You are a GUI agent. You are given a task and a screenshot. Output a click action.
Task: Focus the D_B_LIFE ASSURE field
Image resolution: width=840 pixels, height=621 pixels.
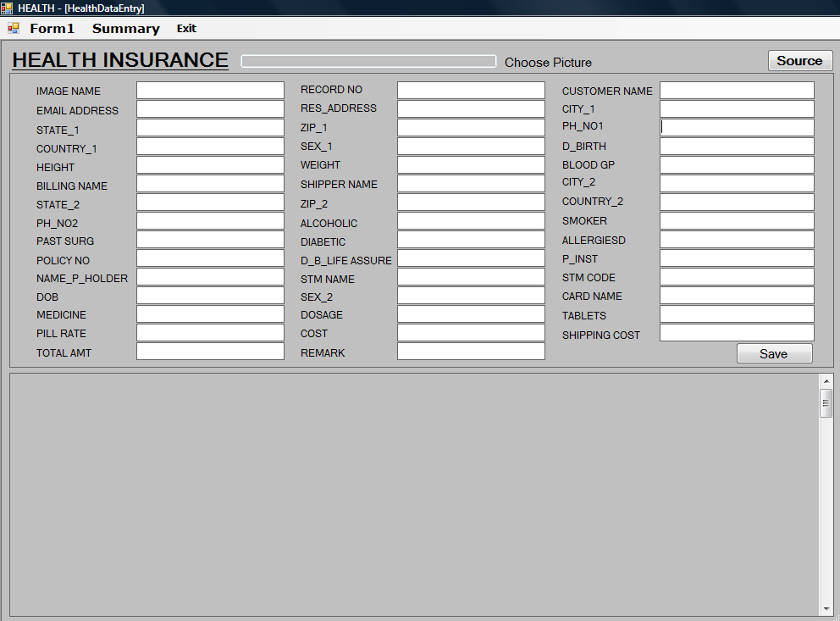point(471,258)
